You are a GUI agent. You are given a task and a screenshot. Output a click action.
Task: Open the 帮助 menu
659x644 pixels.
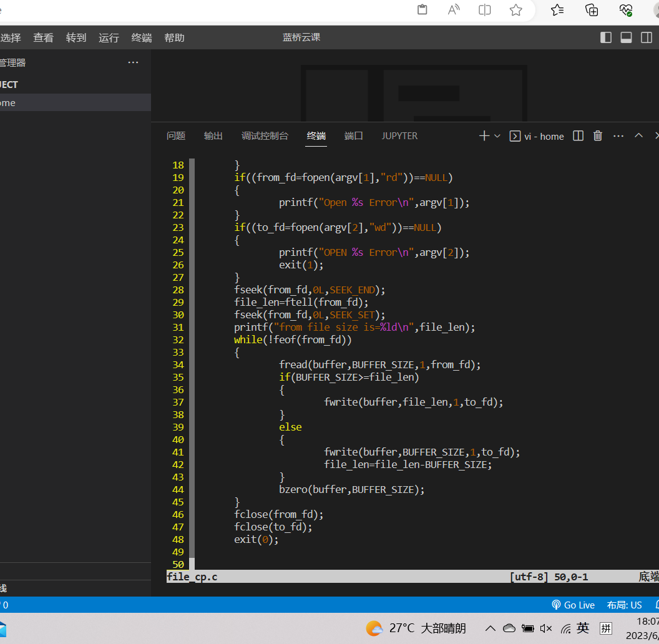[174, 38]
